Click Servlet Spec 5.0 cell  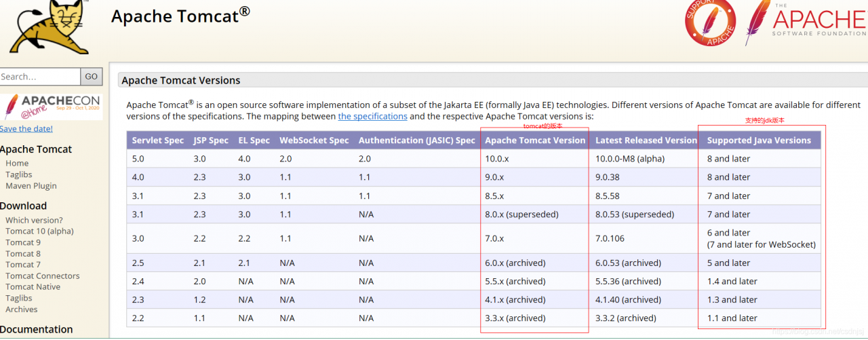pyautogui.click(x=158, y=159)
